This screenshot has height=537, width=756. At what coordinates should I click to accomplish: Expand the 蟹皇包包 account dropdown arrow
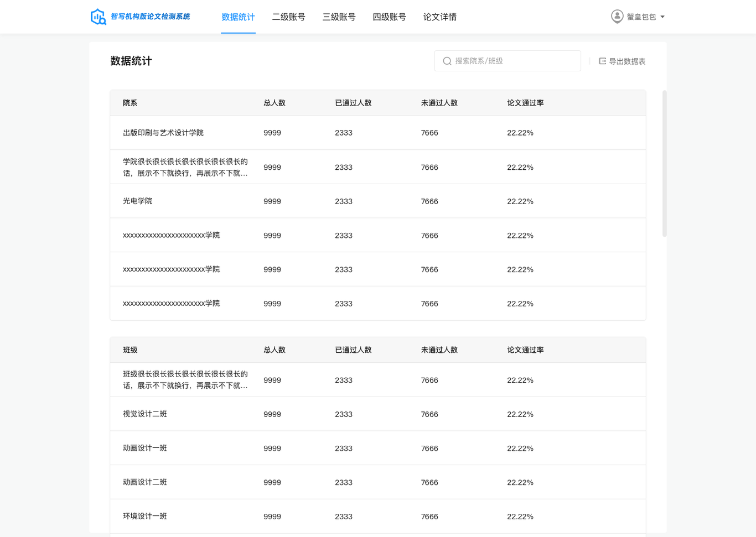click(662, 17)
